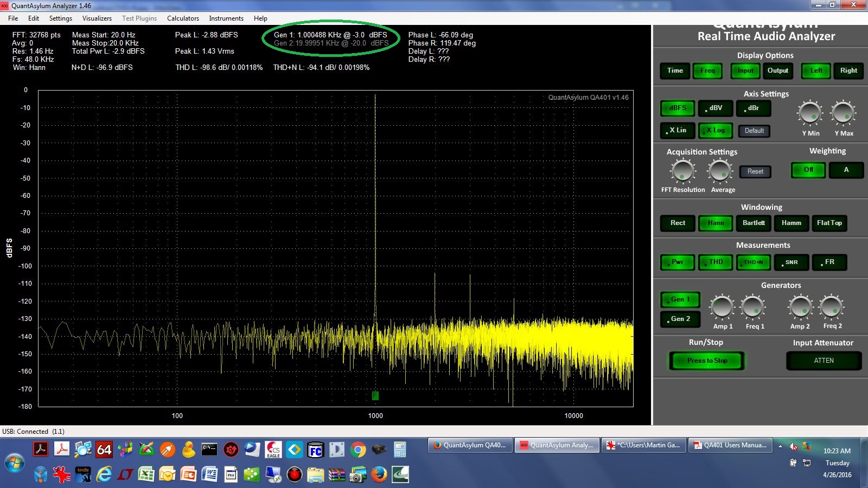Click the Reset acquisition button
The width and height of the screenshot is (868, 488).
755,171
